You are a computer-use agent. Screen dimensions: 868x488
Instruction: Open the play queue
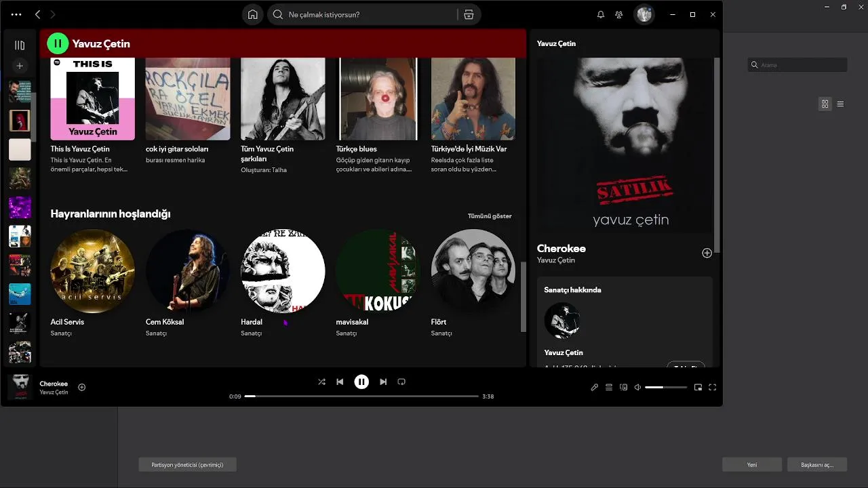(x=609, y=387)
